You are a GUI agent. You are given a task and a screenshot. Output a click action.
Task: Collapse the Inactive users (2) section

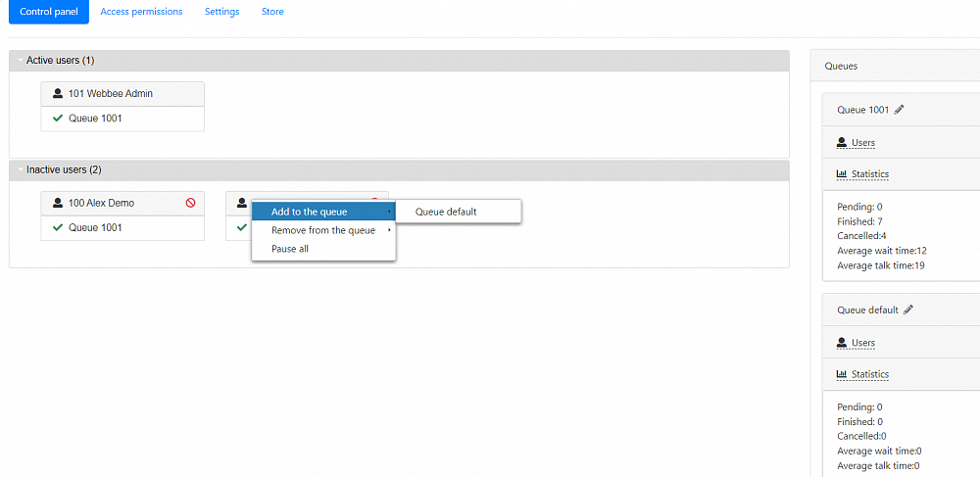(20, 169)
